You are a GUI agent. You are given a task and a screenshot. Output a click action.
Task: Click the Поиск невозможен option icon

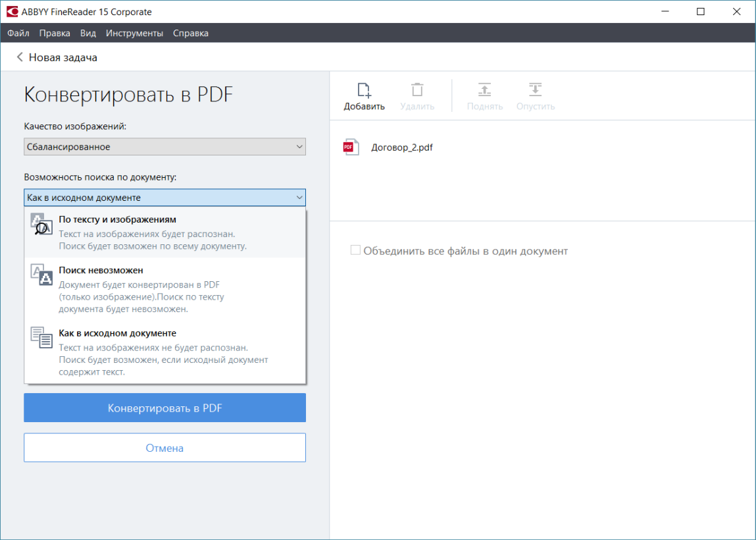tap(41, 274)
